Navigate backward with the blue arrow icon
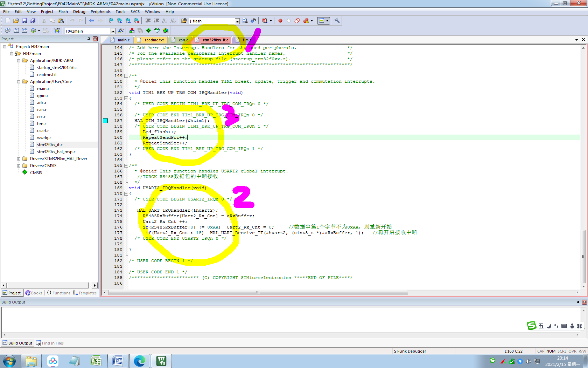This screenshot has width=588, height=368. tap(92, 21)
